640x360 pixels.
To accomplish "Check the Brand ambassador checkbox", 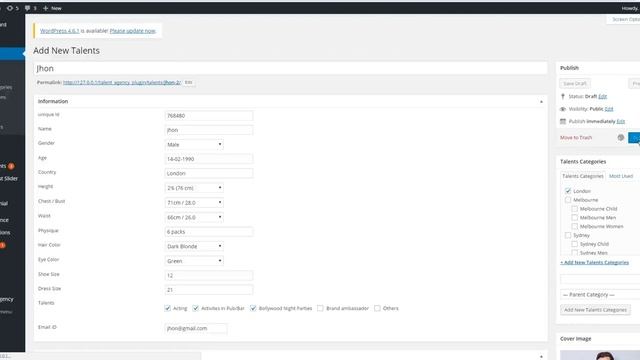I will point(320,308).
